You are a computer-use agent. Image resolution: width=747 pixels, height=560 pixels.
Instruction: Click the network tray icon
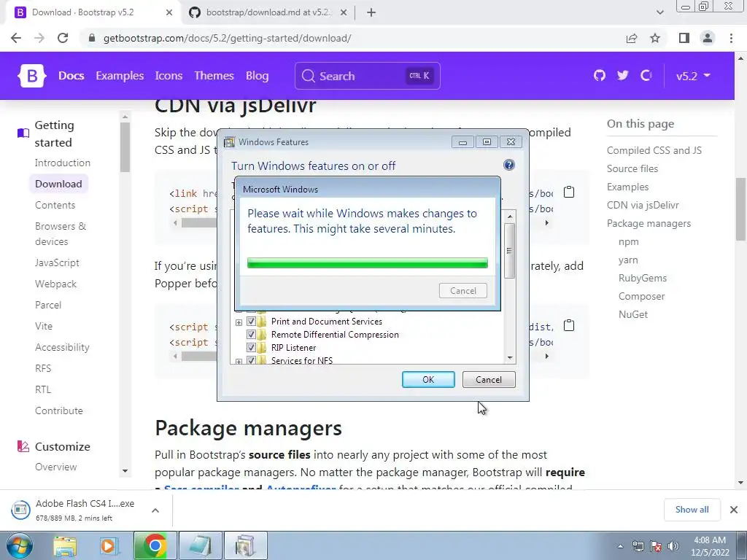pyautogui.click(x=638, y=546)
